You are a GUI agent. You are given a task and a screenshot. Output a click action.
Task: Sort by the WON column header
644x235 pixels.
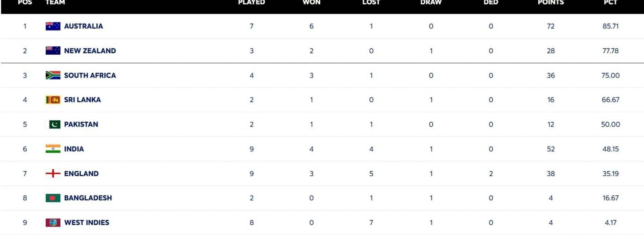point(311,3)
